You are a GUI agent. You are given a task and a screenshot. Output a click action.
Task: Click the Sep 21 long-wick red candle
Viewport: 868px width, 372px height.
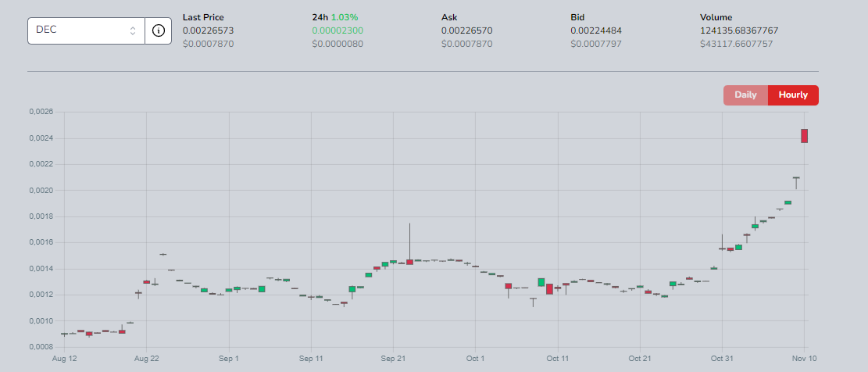[409, 261]
